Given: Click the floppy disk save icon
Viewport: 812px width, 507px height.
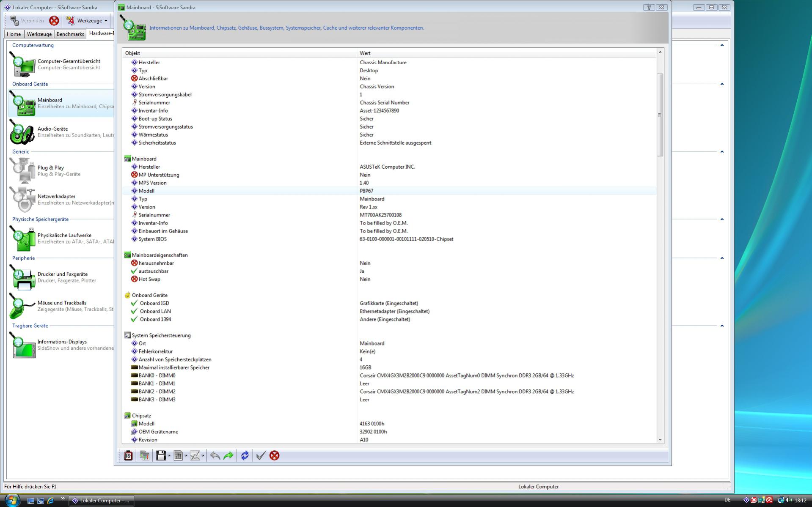Looking at the screenshot, I should point(161,455).
